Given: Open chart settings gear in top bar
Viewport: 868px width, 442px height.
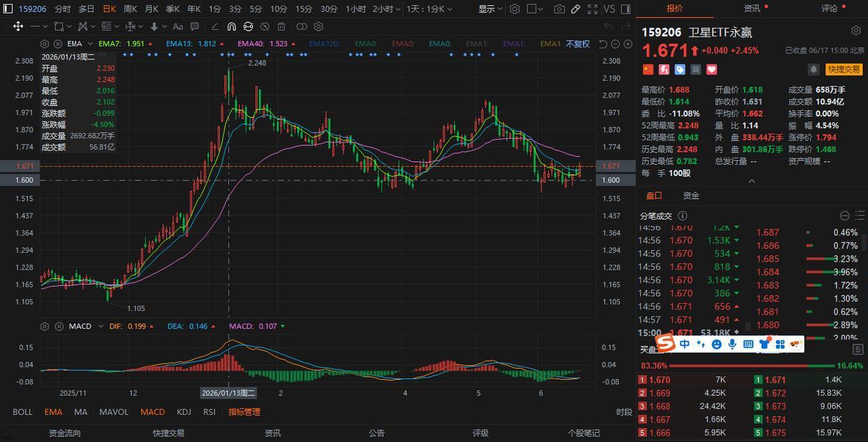Looking at the screenshot, I should pyautogui.click(x=515, y=9).
